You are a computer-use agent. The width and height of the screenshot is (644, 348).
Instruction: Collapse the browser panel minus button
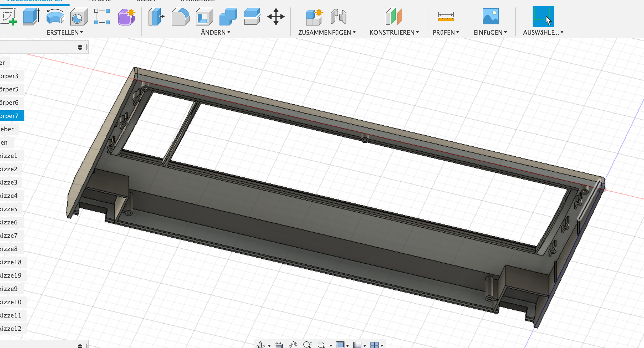[x=80, y=47]
